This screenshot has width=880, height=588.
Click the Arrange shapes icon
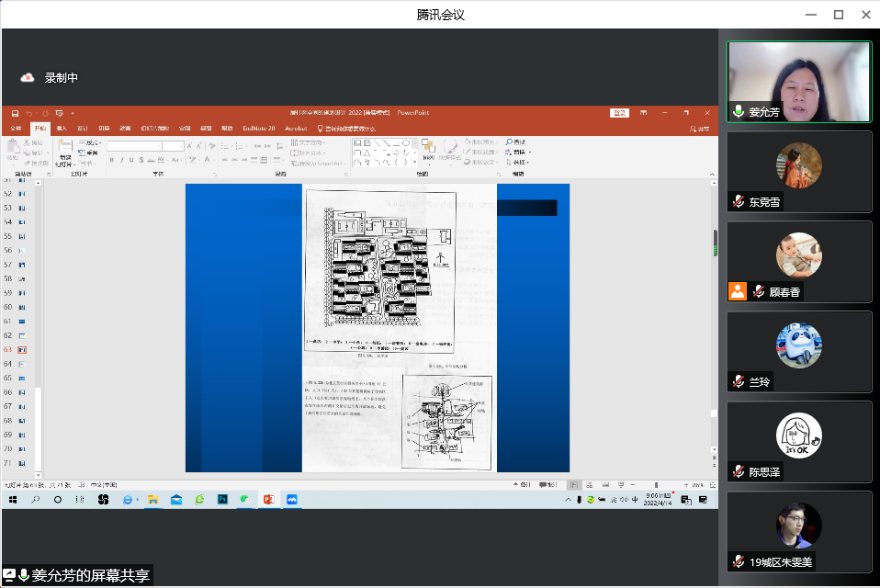428,147
